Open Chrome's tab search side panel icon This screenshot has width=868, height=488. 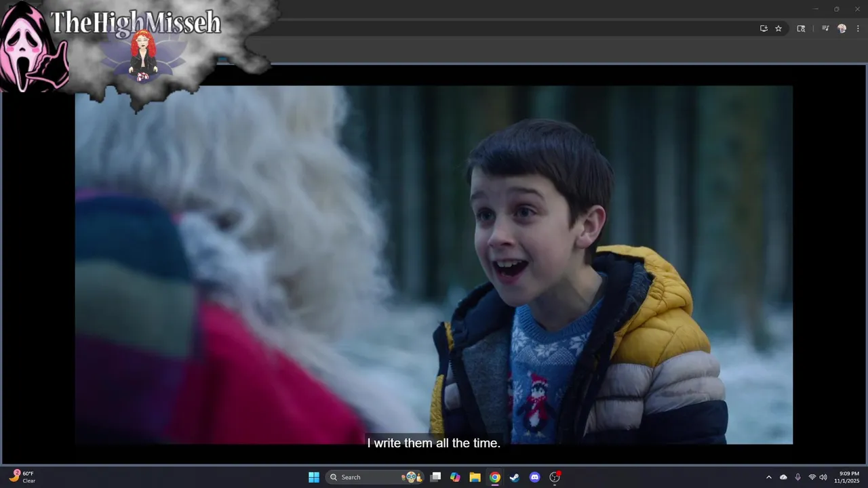pyautogui.click(x=801, y=28)
